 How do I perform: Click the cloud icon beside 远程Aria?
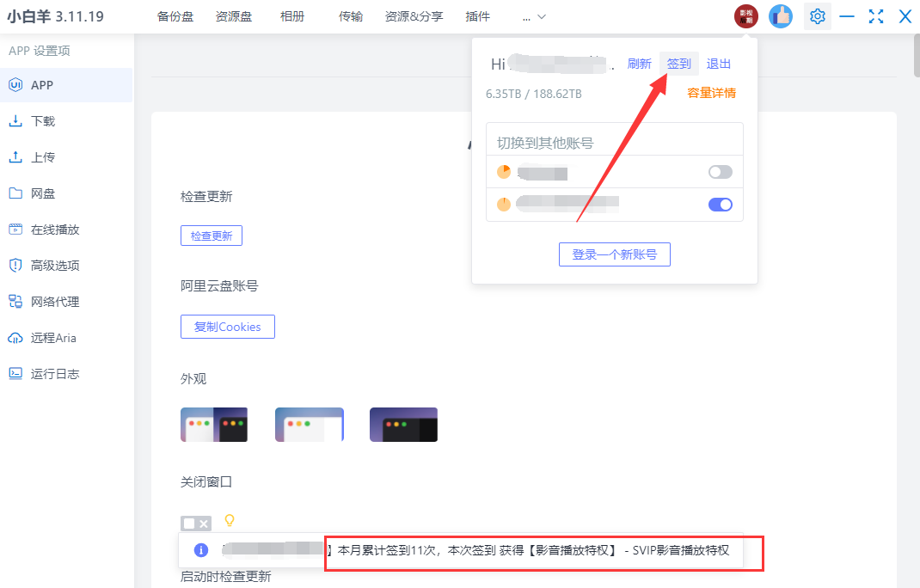[15, 338]
